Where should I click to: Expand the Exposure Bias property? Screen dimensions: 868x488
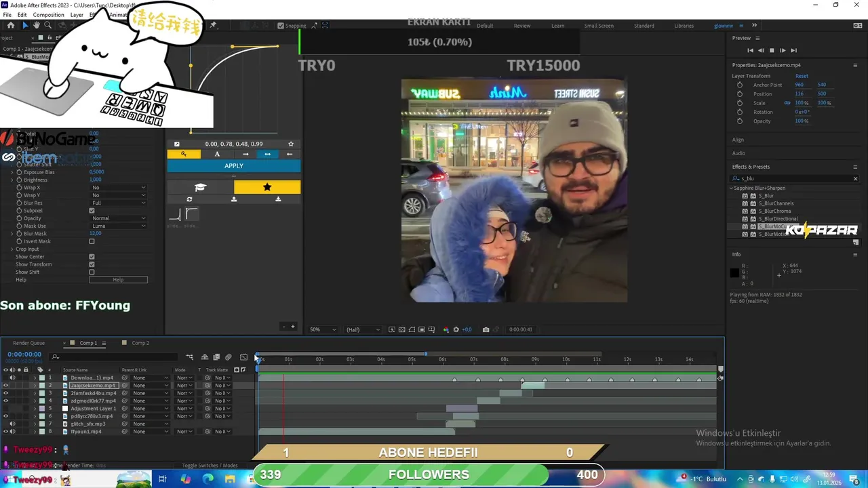(12, 172)
